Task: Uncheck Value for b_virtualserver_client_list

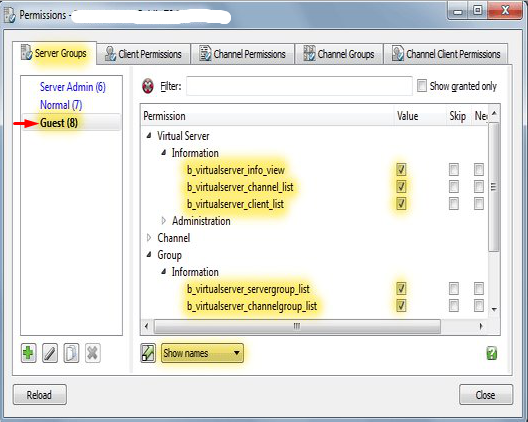Action: (401, 203)
